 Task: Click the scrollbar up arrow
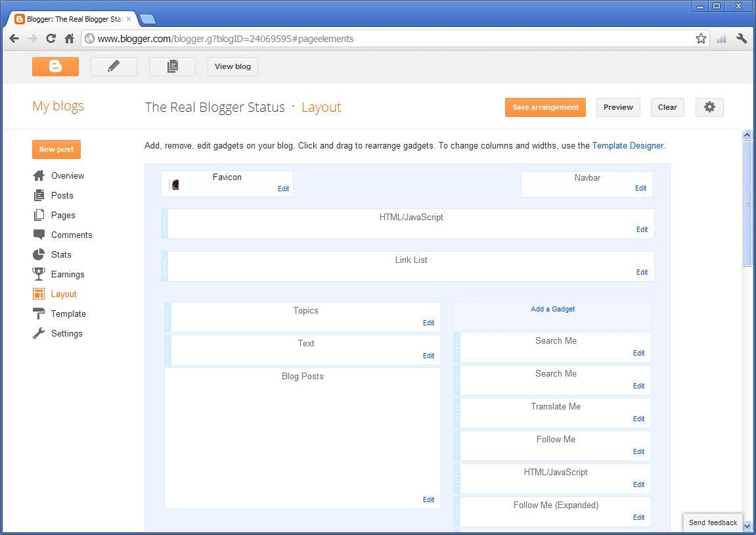click(747, 135)
